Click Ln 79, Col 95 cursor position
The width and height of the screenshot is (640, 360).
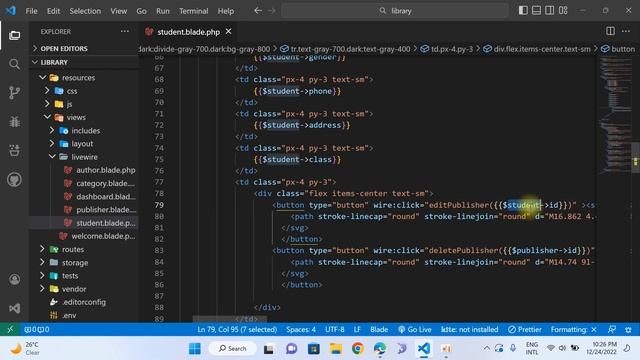pos(237,329)
